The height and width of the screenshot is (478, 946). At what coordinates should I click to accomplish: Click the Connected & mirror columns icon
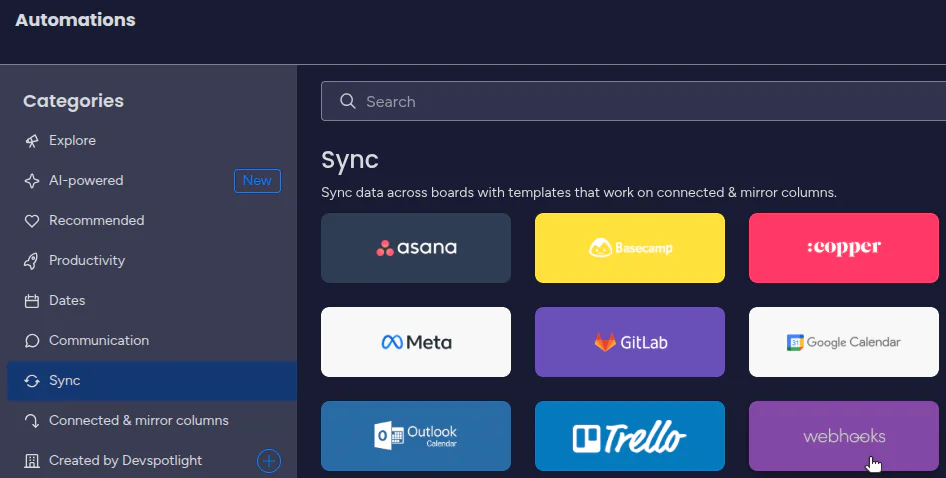coord(31,421)
